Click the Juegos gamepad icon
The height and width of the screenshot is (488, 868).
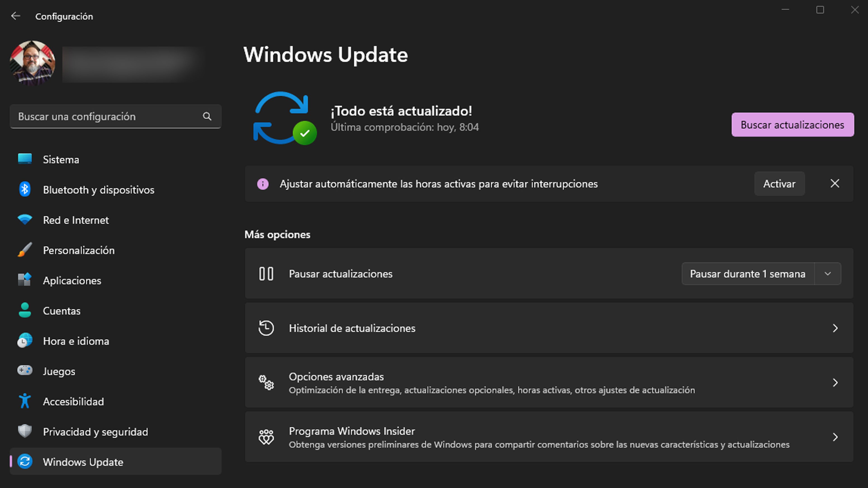[x=25, y=371]
